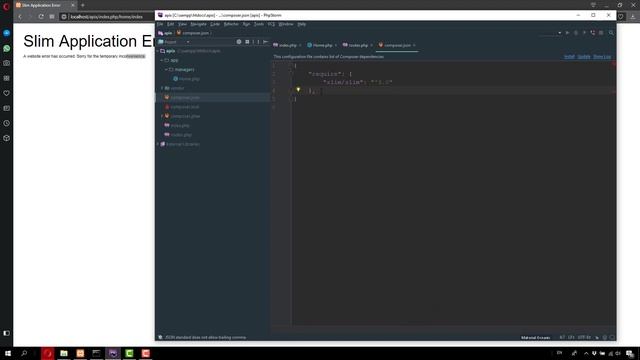Click the Show Log link in the Composer banner
Image resolution: width=640 pixels, height=360 pixels.
tap(602, 57)
